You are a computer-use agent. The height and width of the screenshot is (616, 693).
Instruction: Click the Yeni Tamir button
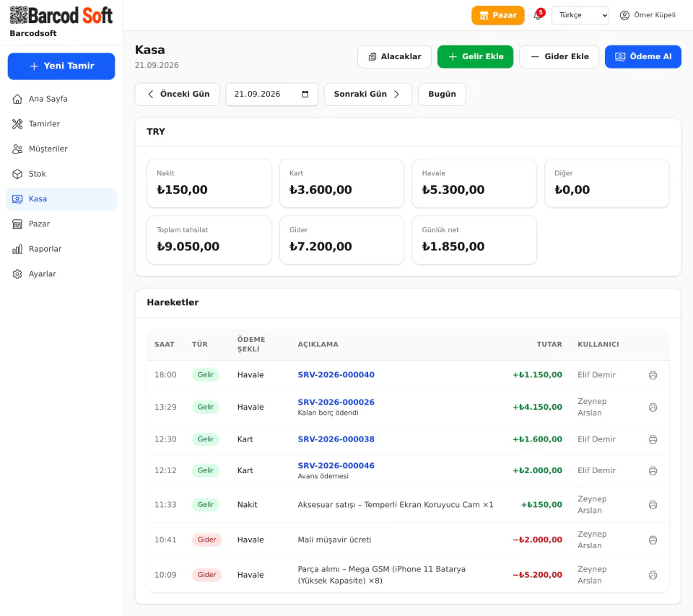61,66
